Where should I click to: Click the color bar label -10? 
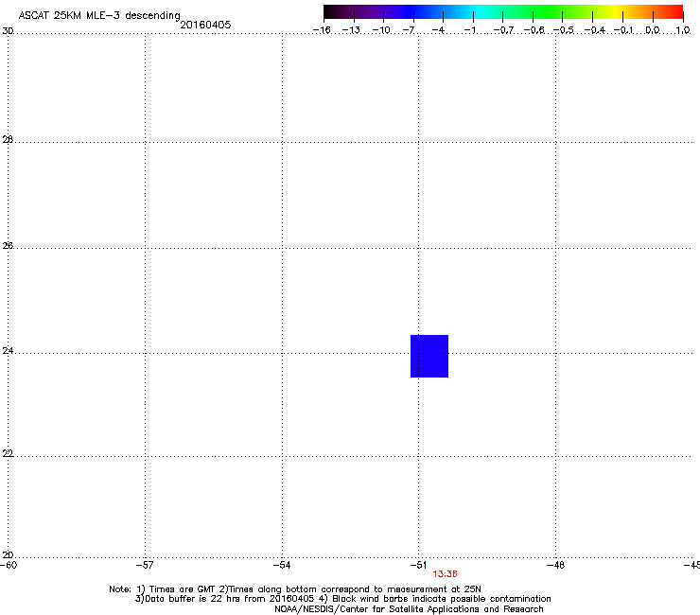point(381,30)
